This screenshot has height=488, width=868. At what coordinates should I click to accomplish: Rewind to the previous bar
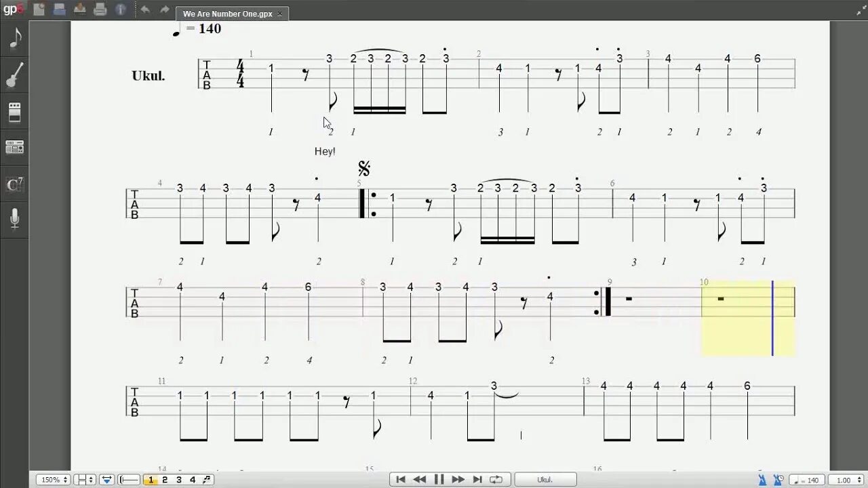[x=420, y=480]
